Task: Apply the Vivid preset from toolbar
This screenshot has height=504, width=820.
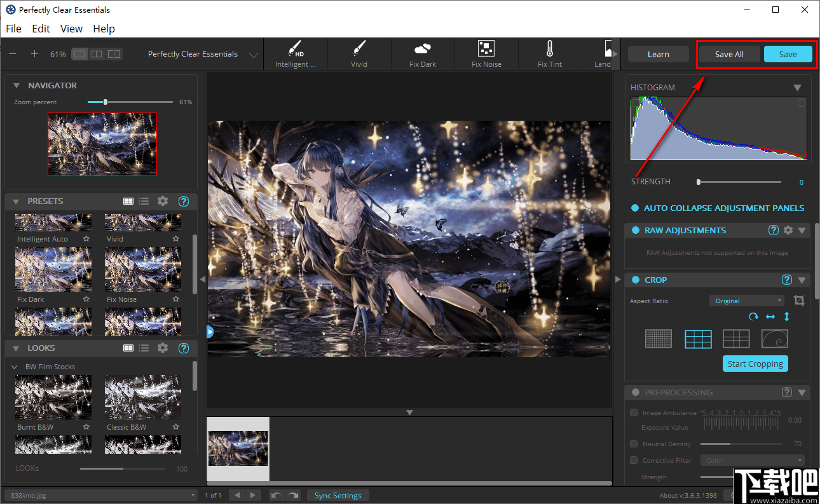Action: pyautogui.click(x=359, y=54)
